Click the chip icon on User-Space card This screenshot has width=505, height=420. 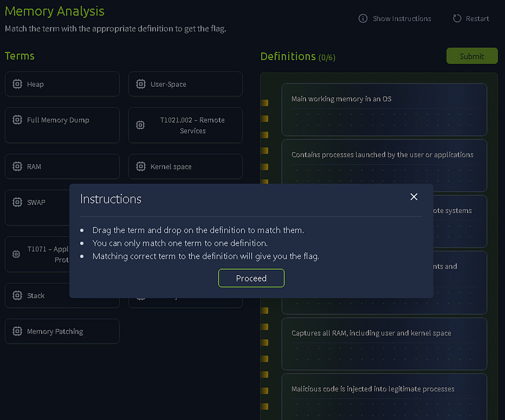pyautogui.click(x=141, y=84)
